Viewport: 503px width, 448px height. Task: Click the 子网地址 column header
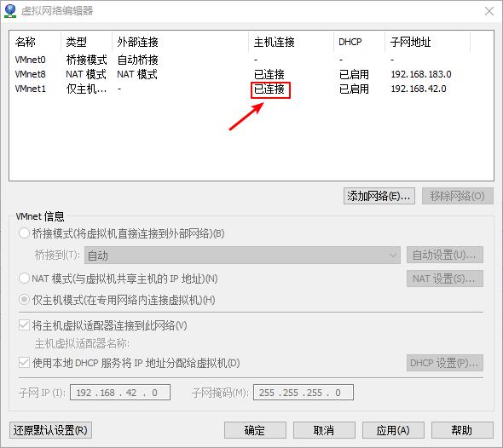(x=427, y=42)
